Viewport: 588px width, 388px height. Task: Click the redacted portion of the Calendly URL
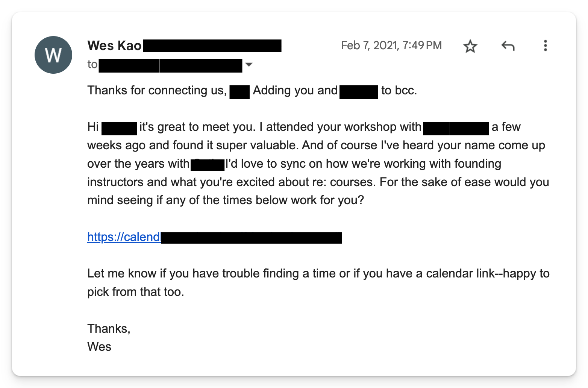coord(251,237)
